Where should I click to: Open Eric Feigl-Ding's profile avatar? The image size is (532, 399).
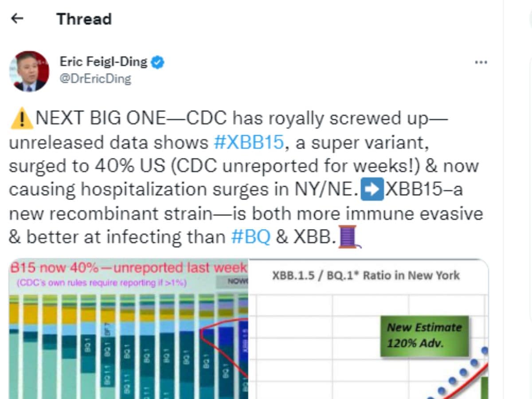(29, 71)
